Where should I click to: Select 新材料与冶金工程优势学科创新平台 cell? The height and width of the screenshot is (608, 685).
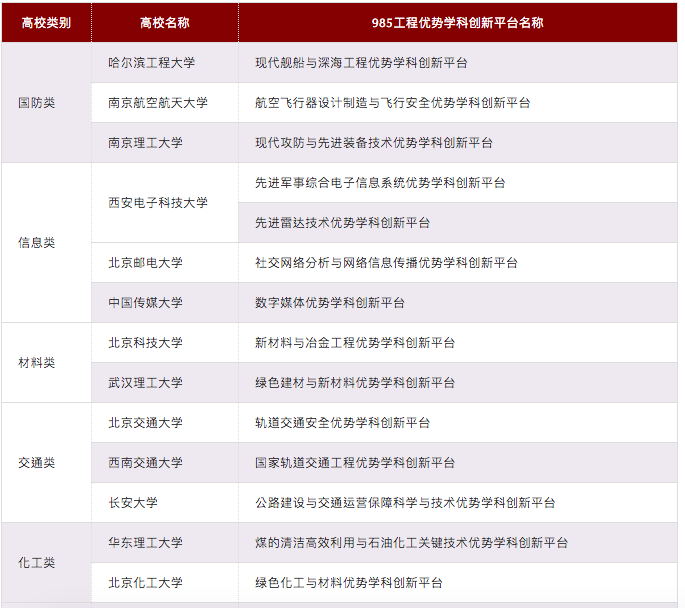pos(458,343)
